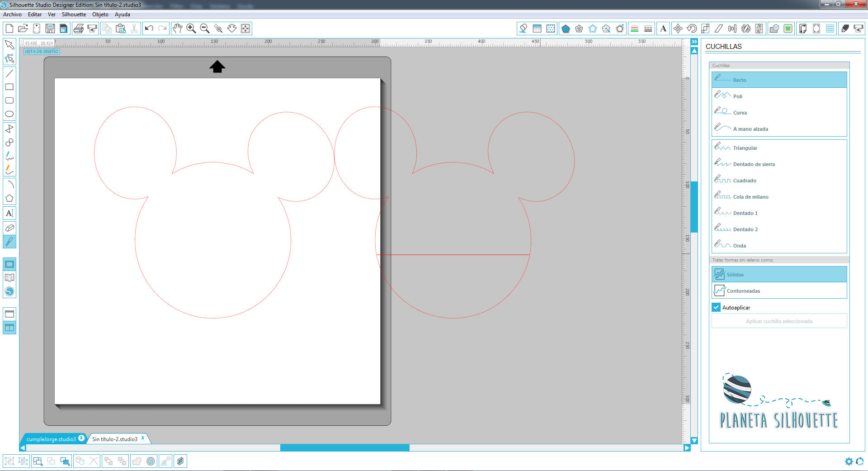Open the Cut Settings window
Viewport: 868px width, 471px height.
pos(845,29)
